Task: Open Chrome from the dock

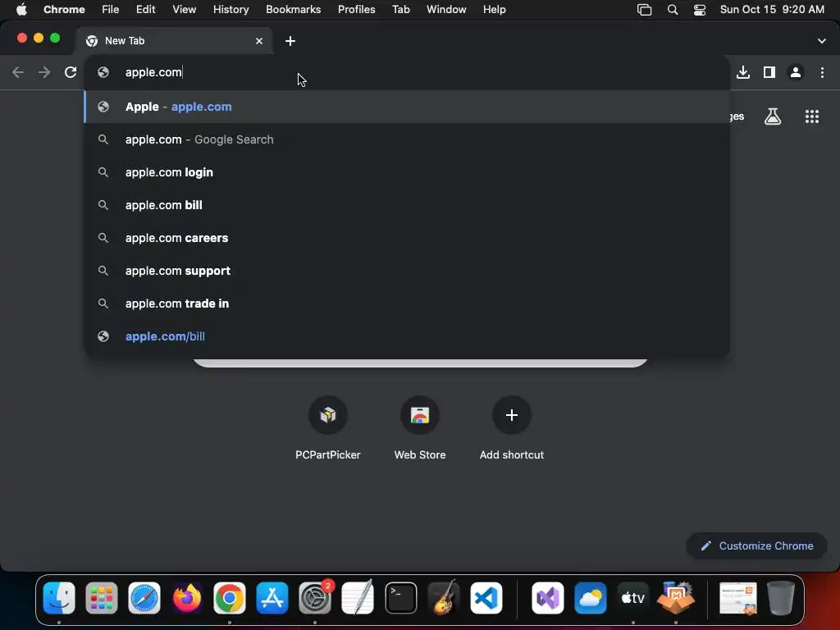Action: pos(230,598)
